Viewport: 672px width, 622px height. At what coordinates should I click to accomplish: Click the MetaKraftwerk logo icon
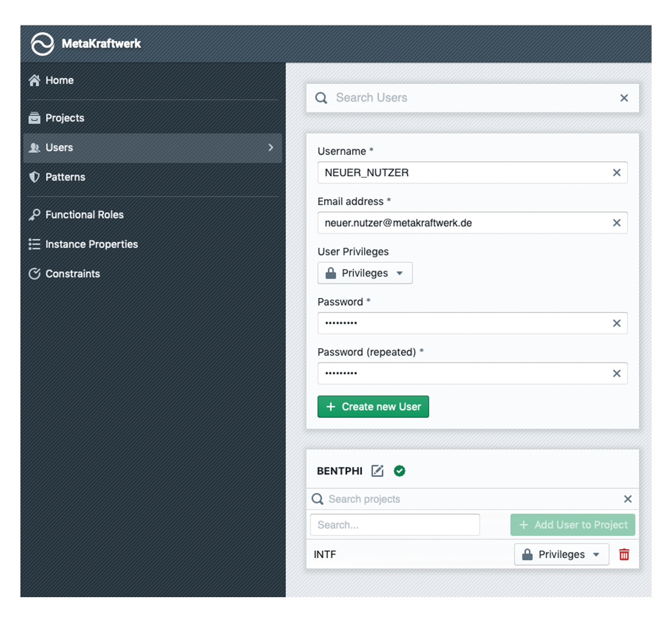coord(43,44)
